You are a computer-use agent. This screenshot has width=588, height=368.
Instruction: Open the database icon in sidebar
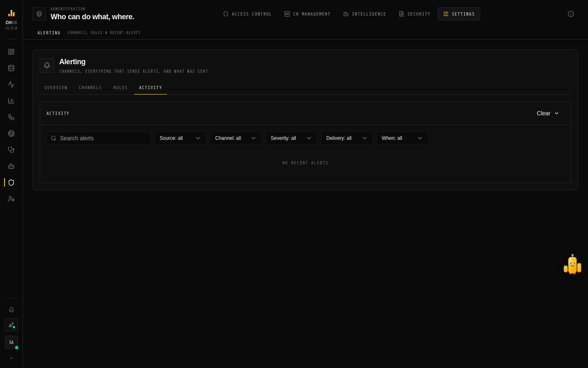pos(11,68)
